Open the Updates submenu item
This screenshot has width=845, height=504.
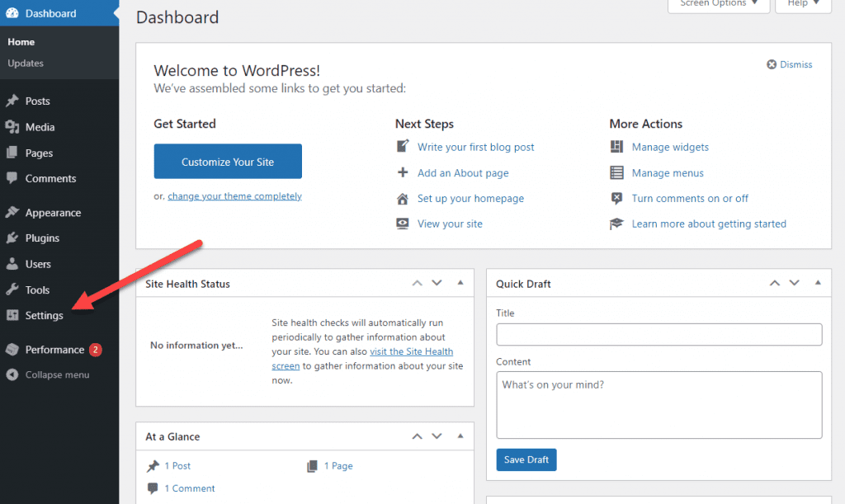tap(26, 63)
